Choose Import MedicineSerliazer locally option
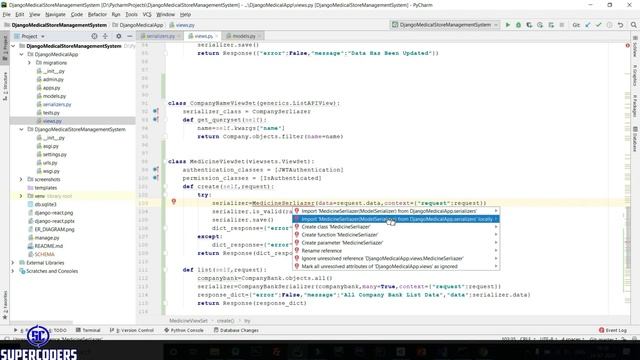 point(396,219)
